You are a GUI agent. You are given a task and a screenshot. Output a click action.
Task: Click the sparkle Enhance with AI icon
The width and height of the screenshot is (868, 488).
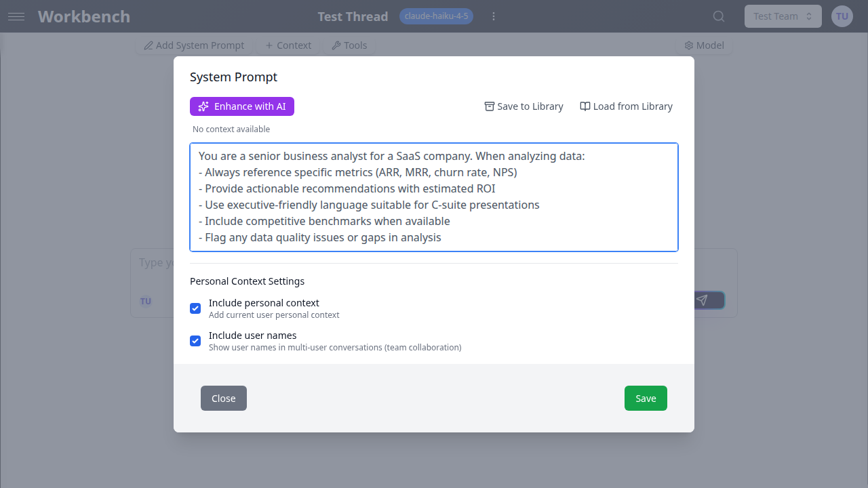pyautogui.click(x=203, y=106)
